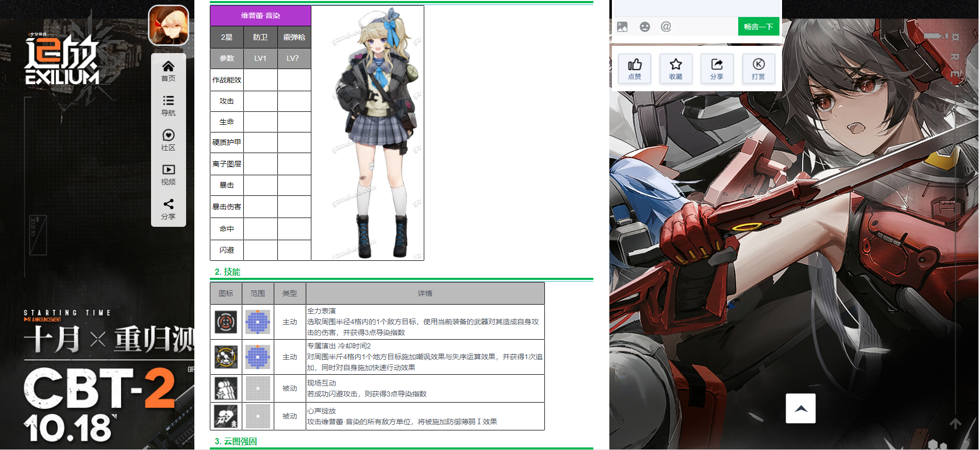Click the 专属演出 skill icon

pyautogui.click(x=226, y=357)
